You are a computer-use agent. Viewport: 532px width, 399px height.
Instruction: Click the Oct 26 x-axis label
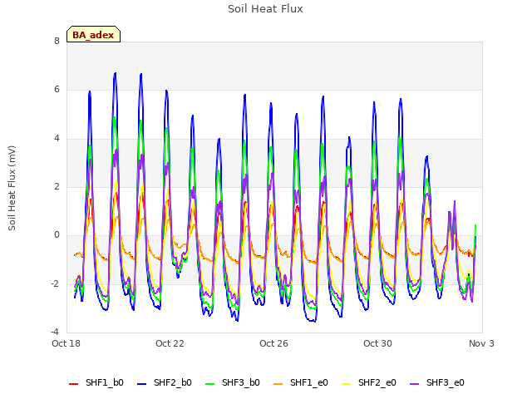(x=273, y=343)
